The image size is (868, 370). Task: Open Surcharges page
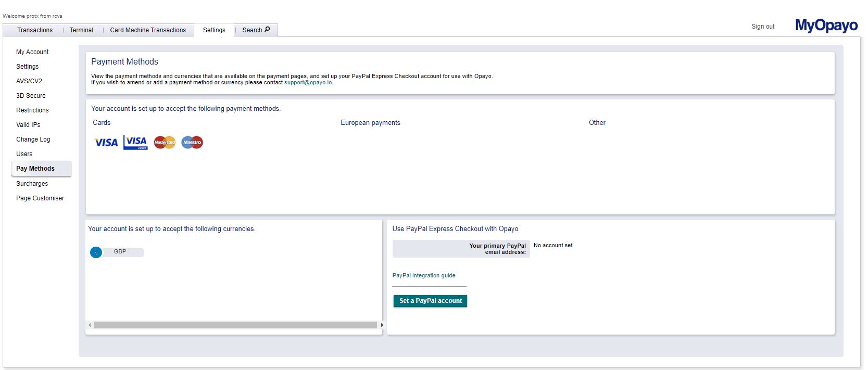click(32, 184)
